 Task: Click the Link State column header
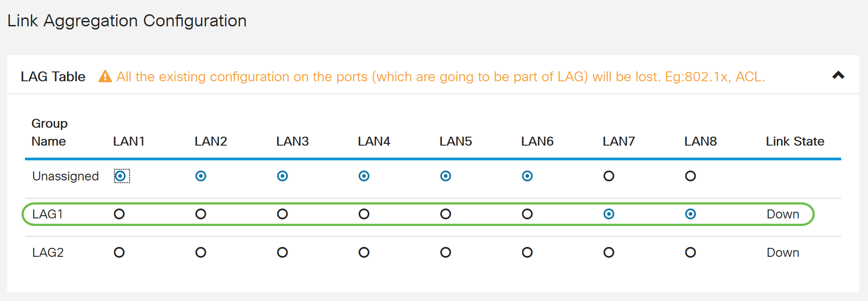click(x=795, y=141)
